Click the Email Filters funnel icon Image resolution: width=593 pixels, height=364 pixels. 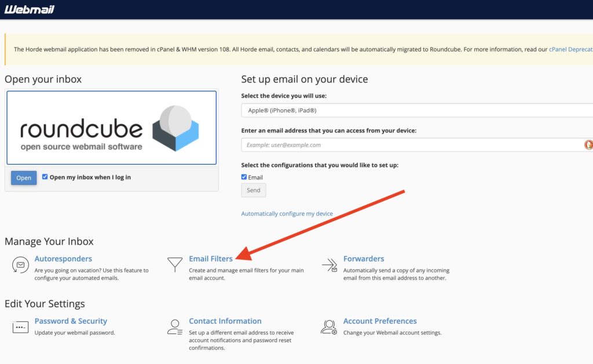pos(174,265)
